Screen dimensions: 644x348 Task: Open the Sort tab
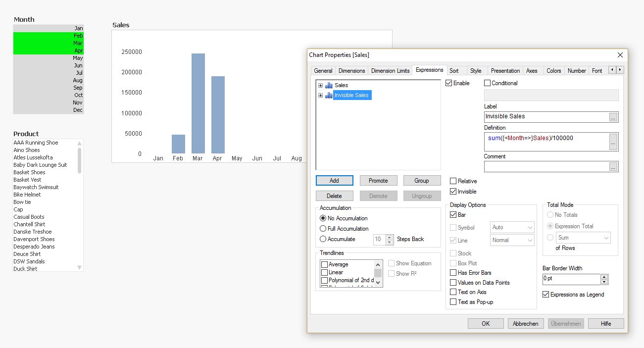tap(454, 71)
